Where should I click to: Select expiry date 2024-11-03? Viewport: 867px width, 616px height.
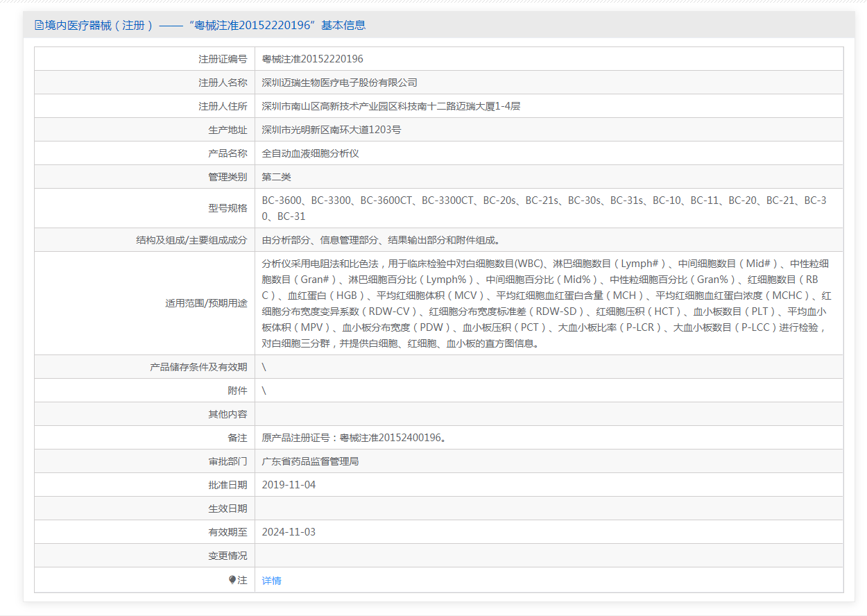click(x=289, y=532)
